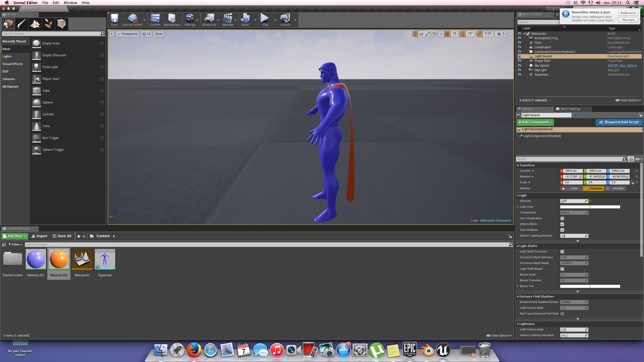
Task: Set mobility to Movable
Action: pos(616,189)
